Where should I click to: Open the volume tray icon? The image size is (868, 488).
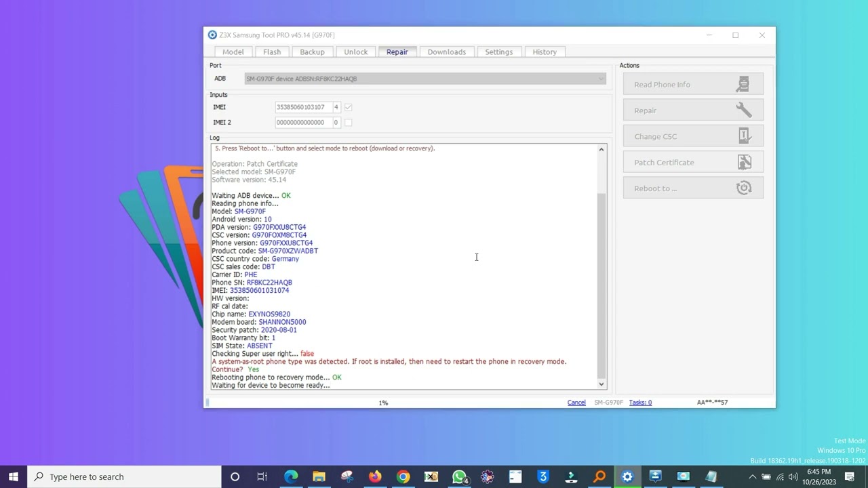[x=793, y=476]
